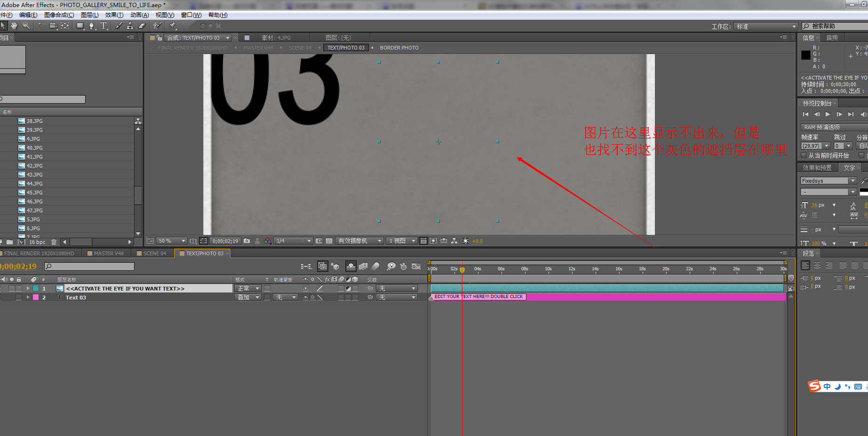Open resolution 1/4 dropdown

294,241
